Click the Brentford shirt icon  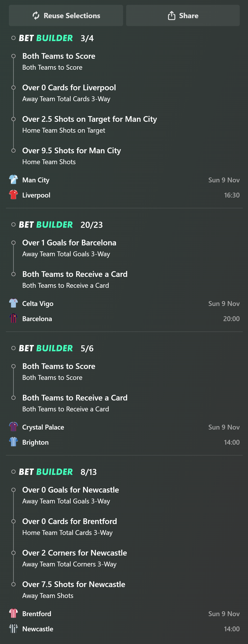[x=14, y=613]
